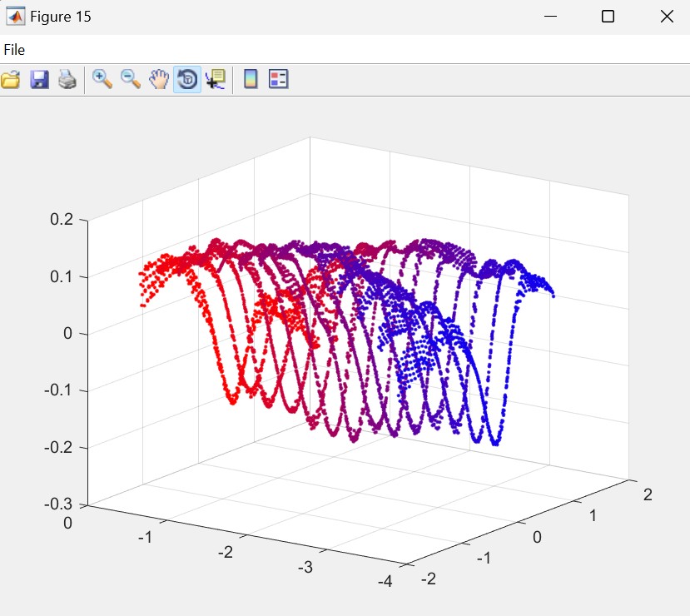Screen dimensions: 690x616
Task: Open the File menu
Action: (x=14, y=50)
